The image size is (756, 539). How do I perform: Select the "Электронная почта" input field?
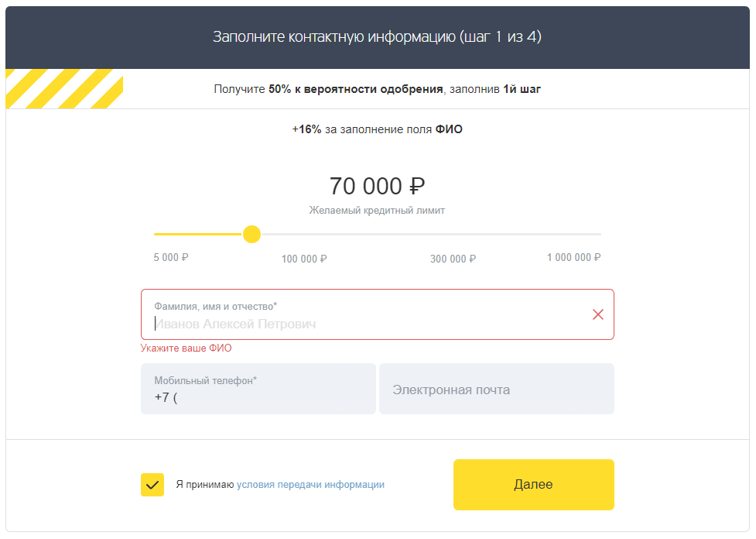pos(496,390)
